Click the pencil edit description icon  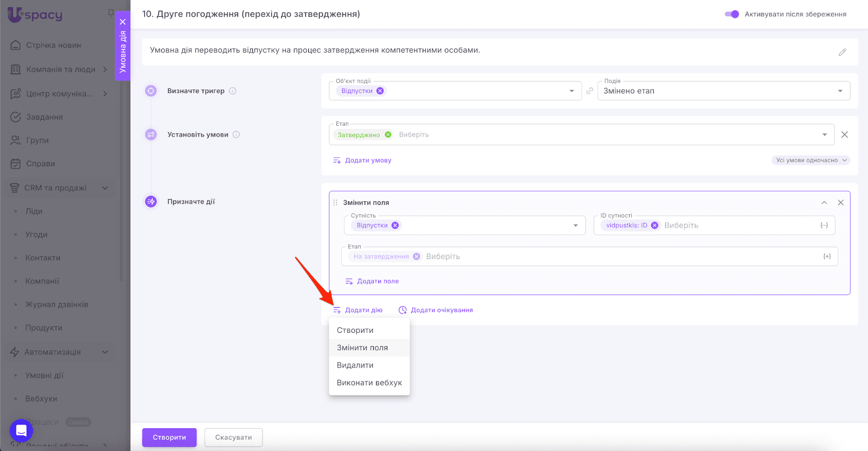pos(842,52)
